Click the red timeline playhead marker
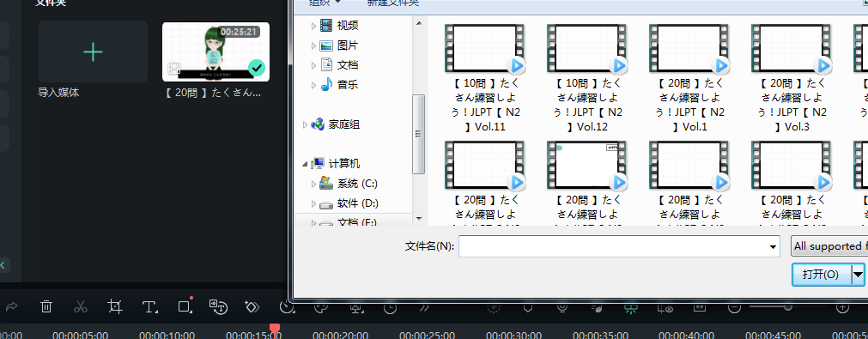Image resolution: width=868 pixels, height=339 pixels. coord(274,329)
